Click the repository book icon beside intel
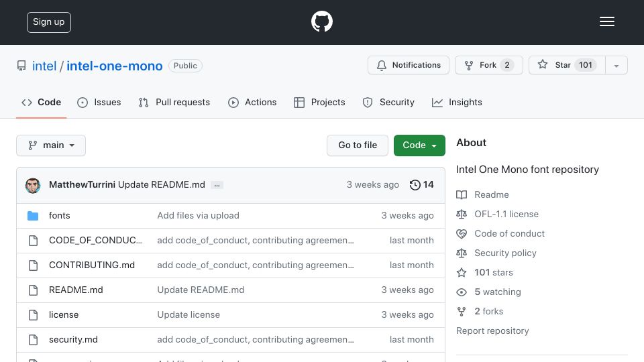Image resolution: width=644 pixels, height=362 pixels. tap(21, 66)
